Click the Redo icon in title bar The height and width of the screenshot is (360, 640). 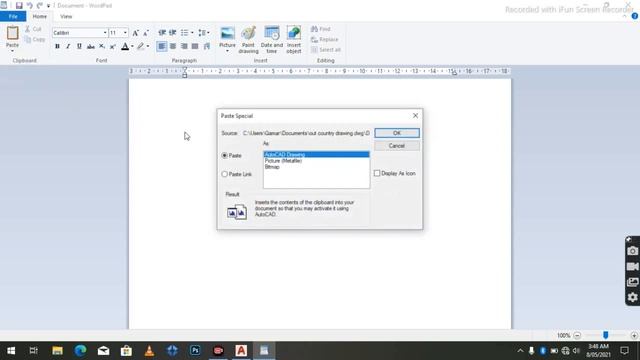coord(40,6)
